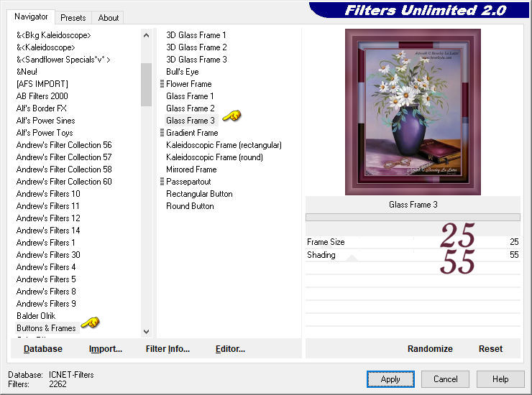The image size is (532, 395).
Task: Open the About tab
Action: [109, 18]
